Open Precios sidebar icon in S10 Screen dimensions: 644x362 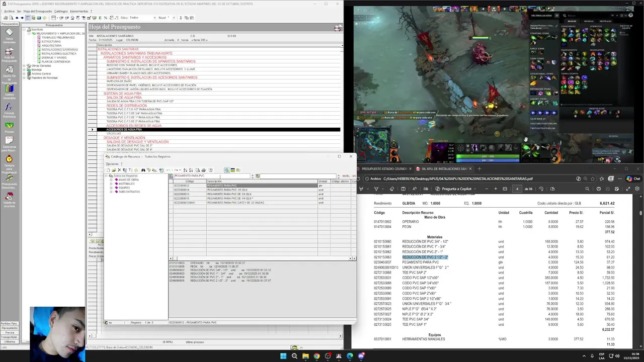9,128
